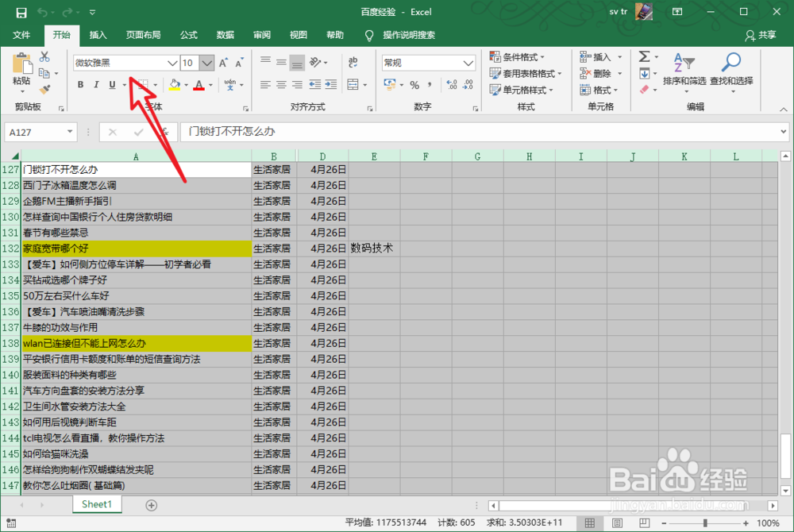The height and width of the screenshot is (532, 794).
Task: Switch to 数据 Data tab
Action: (225, 35)
